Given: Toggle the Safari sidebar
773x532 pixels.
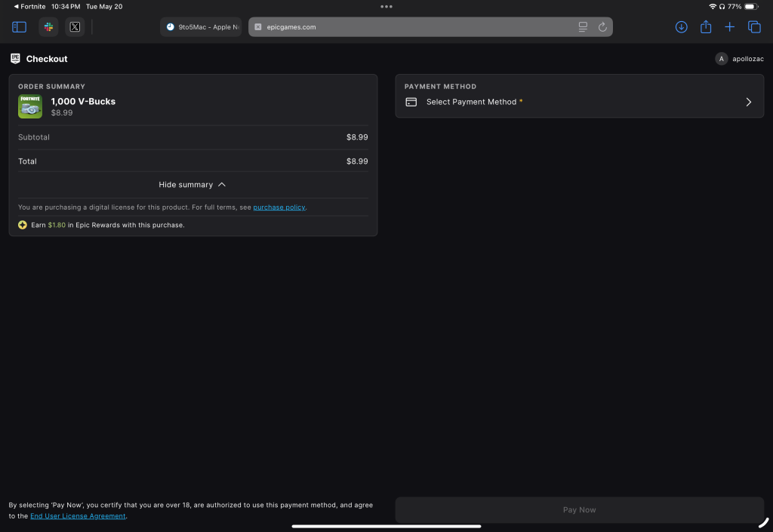Looking at the screenshot, I should point(20,27).
